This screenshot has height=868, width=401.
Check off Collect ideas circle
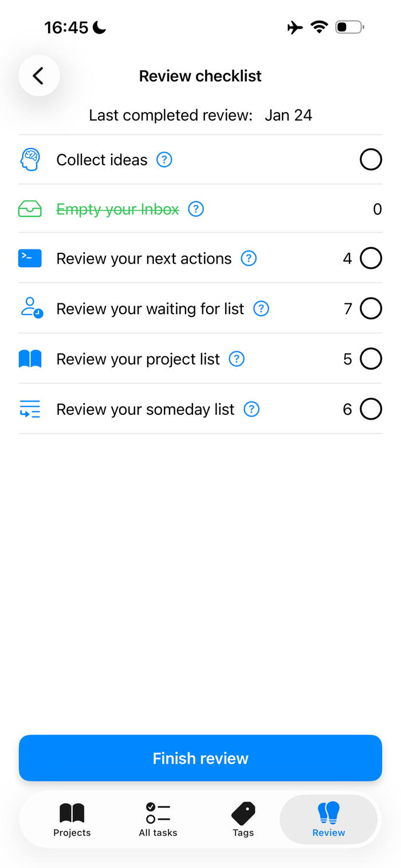point(371,160)
